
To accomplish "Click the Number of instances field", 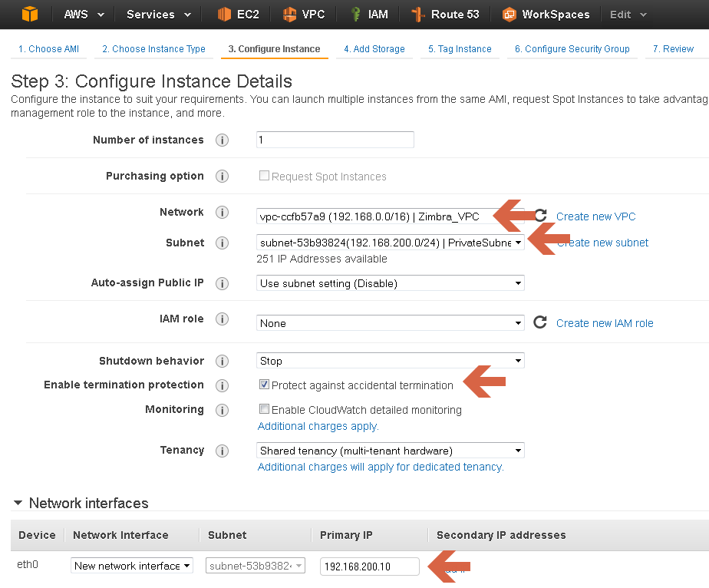I will (x=335, y=140).
